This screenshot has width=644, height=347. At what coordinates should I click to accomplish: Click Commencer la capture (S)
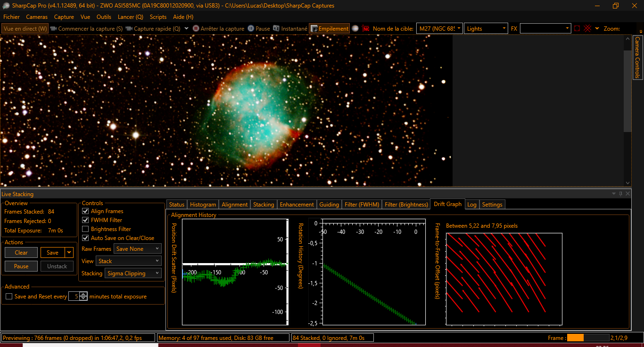point(86,28)
